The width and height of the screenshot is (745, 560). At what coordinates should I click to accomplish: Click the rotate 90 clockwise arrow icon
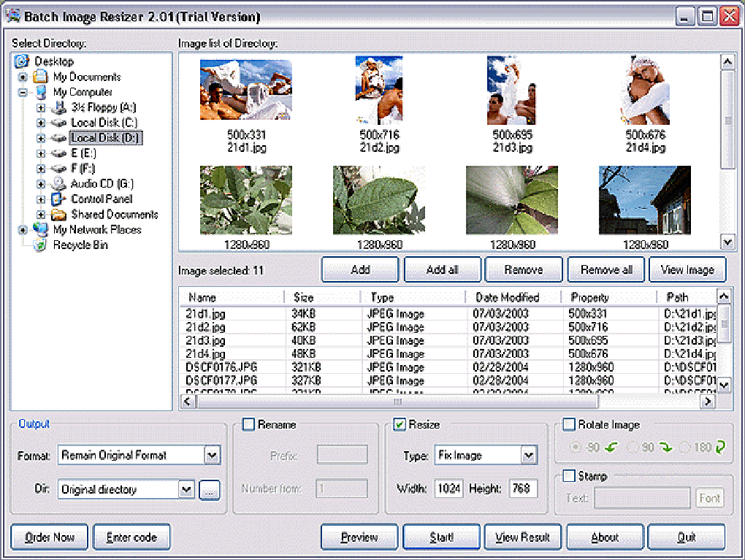[666, 448]
